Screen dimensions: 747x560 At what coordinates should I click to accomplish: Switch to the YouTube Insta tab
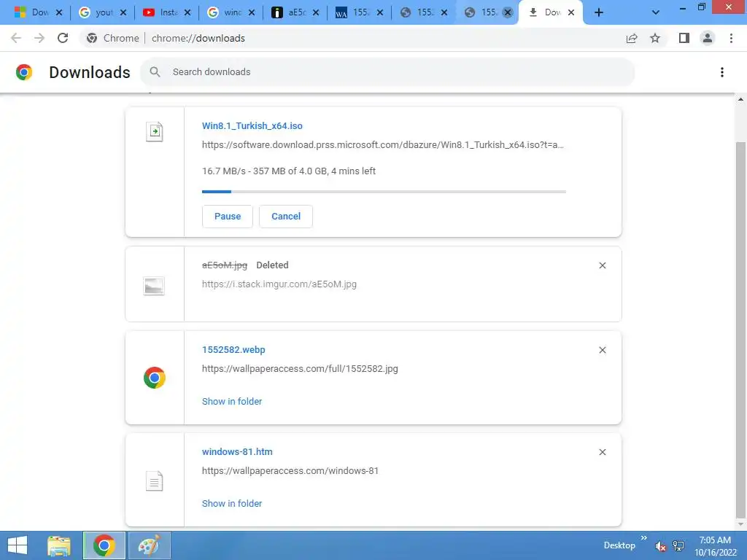point(168,12)
